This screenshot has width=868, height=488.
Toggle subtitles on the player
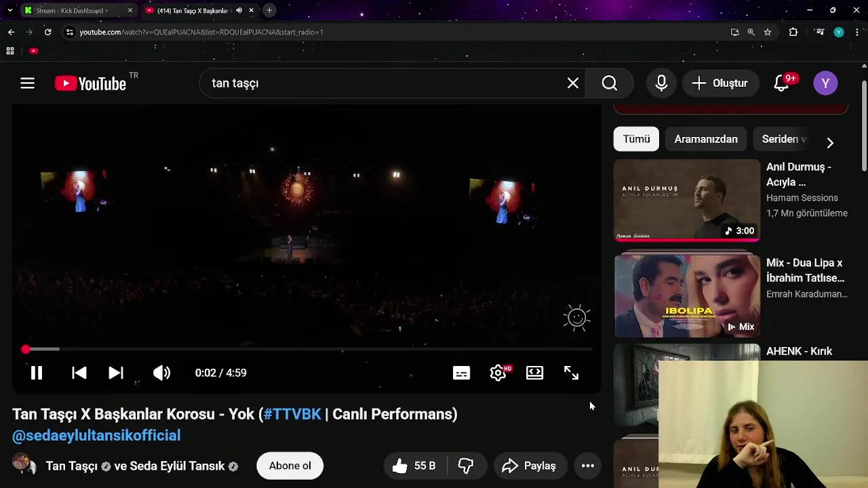(461, 373)
